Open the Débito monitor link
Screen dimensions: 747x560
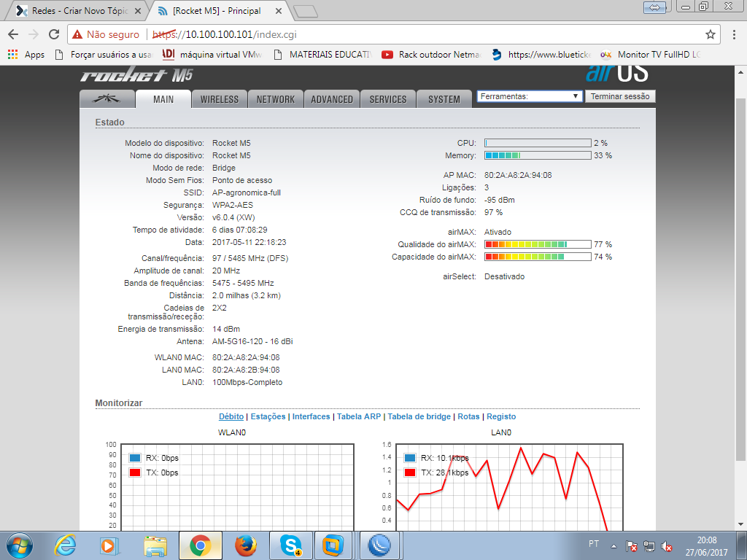(x=231, y=416)
